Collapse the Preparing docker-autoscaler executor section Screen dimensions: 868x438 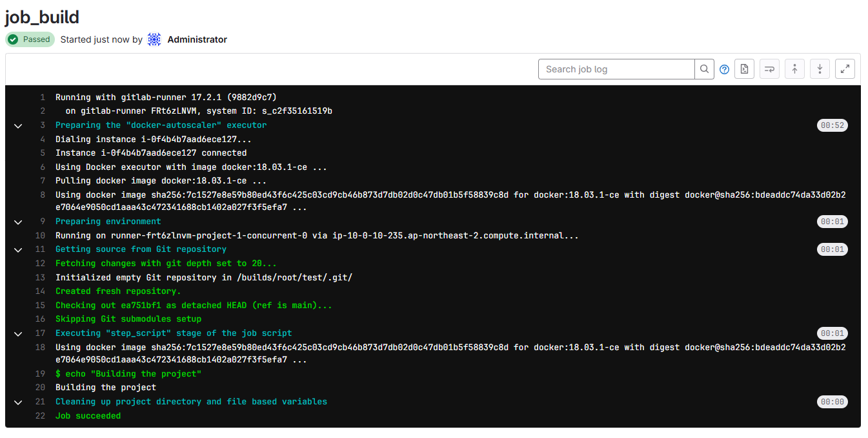(x=18, y=125)
